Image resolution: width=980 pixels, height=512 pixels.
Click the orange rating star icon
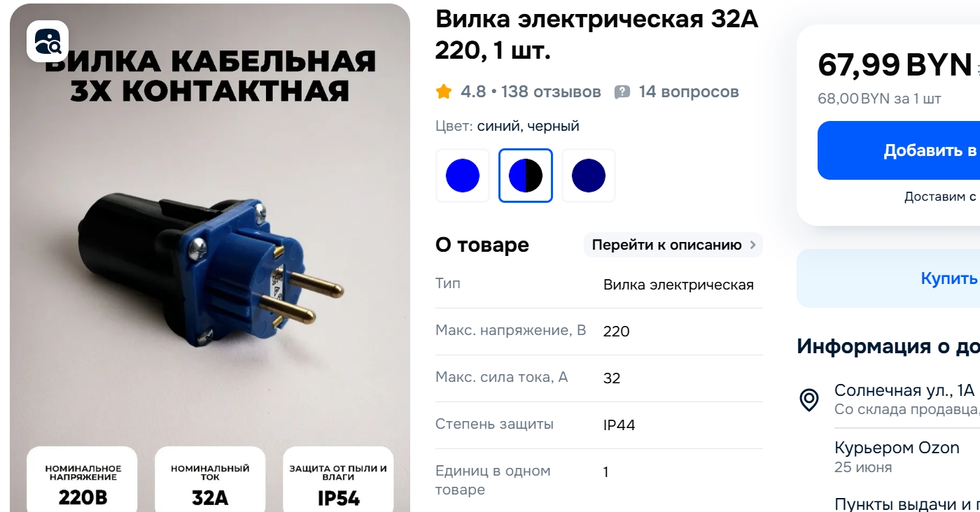coord(444,92)
